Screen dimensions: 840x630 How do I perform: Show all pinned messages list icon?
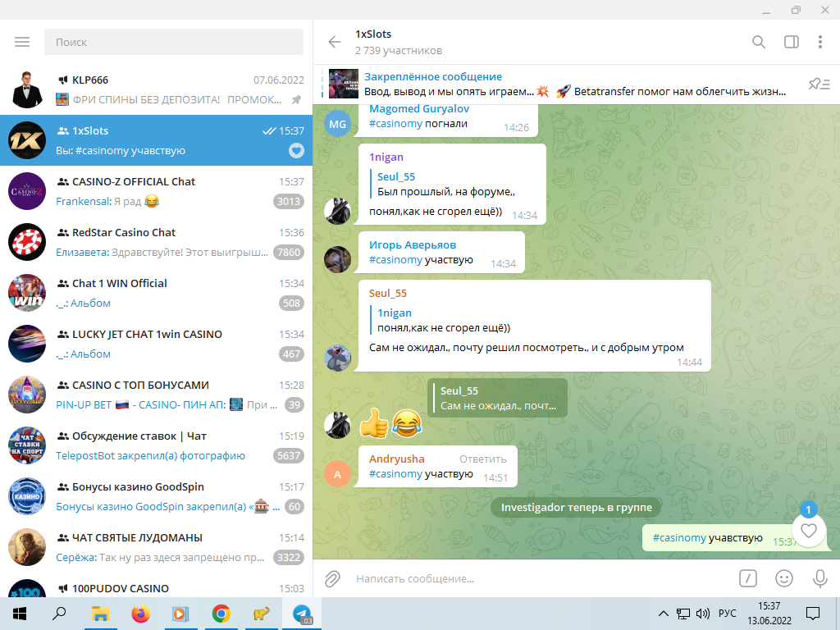tap(819, 84)
